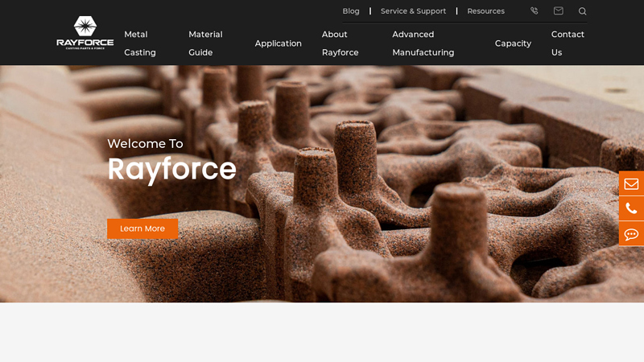
Task: Click the Rayforce logo in the header
Action: coord(85,33)
